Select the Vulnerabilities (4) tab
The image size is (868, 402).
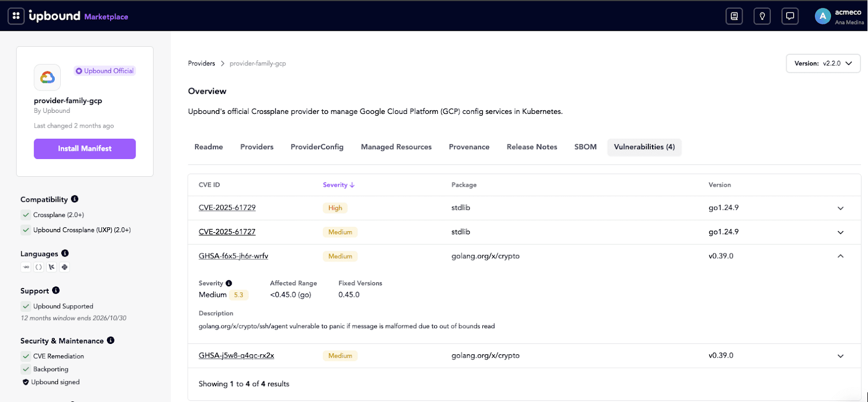click(x=644, y=147)
